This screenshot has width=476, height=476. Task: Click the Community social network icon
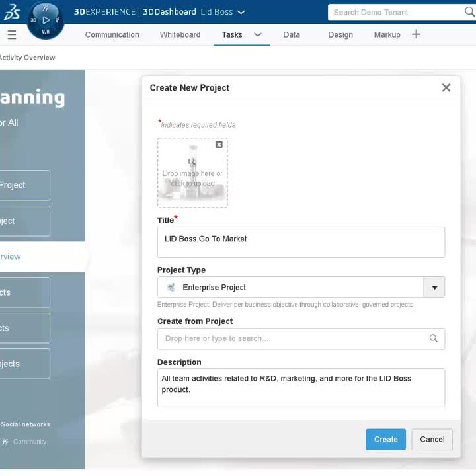pyautogui.click(x=5, y=442)
